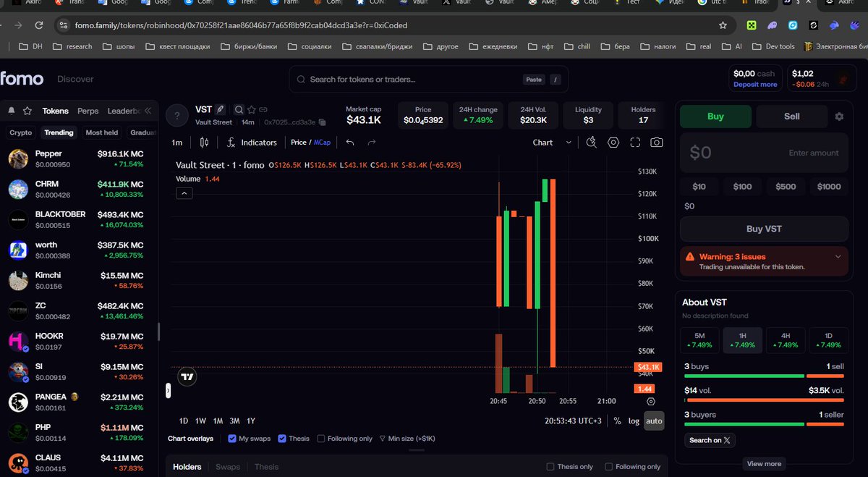The height and width of the screenshot is (477, 868).
Task: Check Following only in the Holders panel
Action: tap(608, 467)
